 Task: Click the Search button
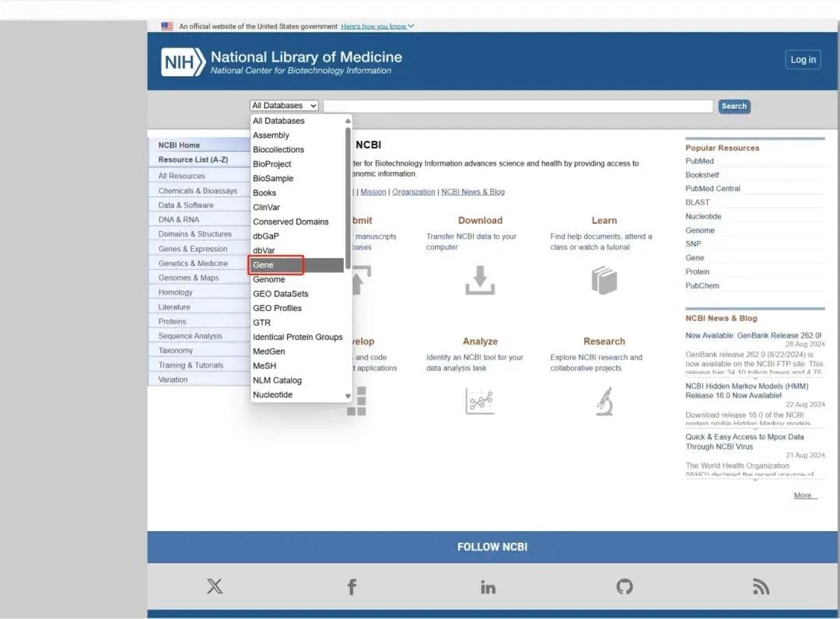[x=734, y=106]
